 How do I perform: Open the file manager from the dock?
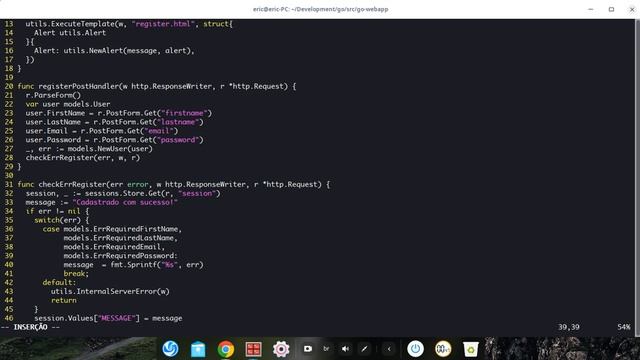coord(198,349)
